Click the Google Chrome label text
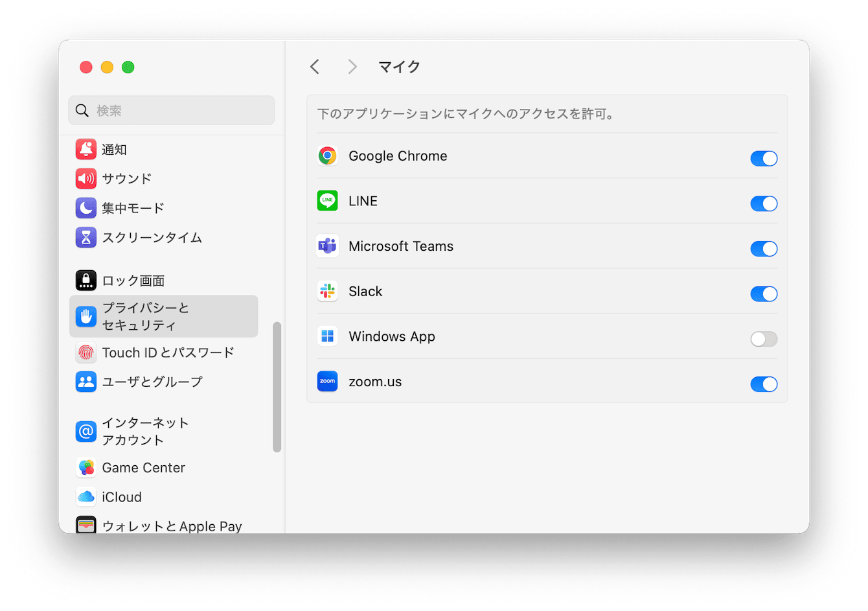Viewport: 868px width, 611px height. (x=398, y=156)
